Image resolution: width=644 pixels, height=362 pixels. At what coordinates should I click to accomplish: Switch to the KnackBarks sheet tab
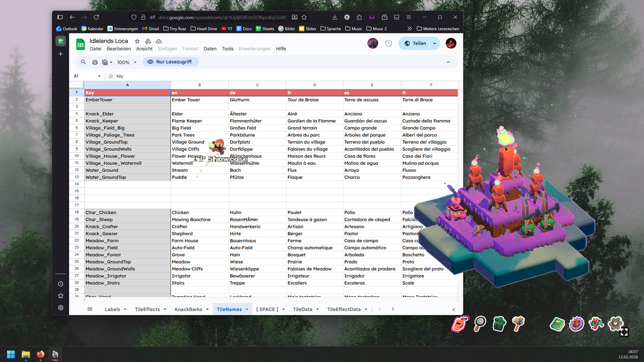(x=188, y=309)
